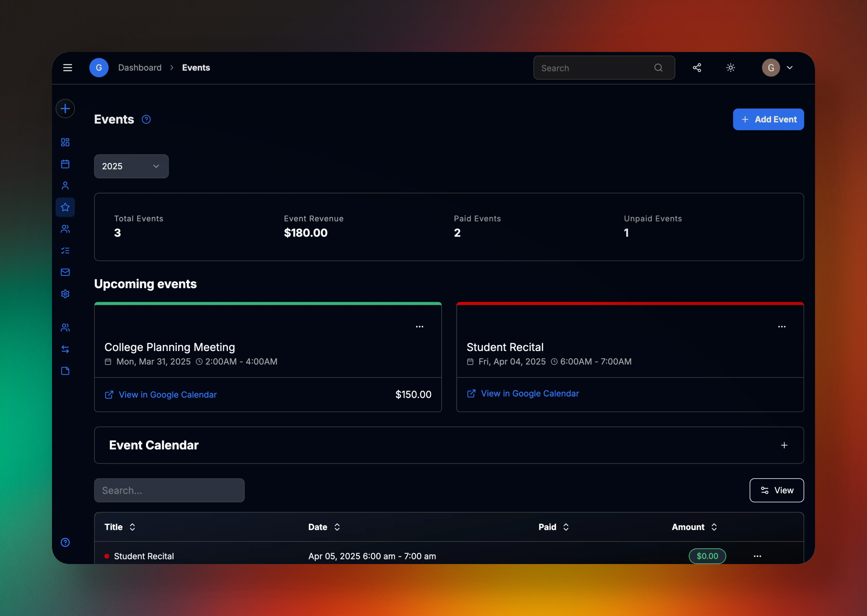This screenshot has height=616, width=867.
Task: Open the calendar icon in sidebar
Action: coord(65,164)
